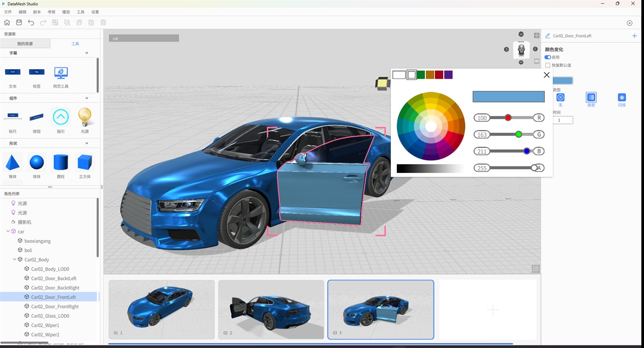The image size is (644, 348).
Task: Open the 文件 menu
Action: 7,12
